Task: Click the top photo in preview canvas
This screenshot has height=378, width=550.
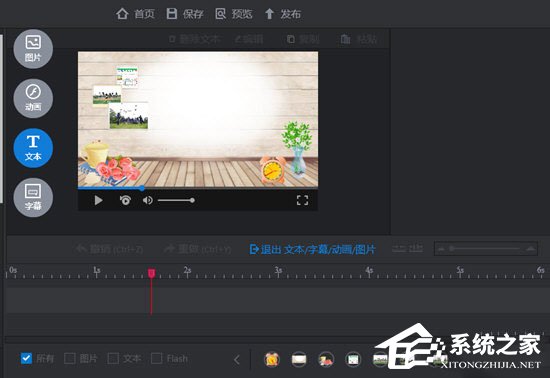Action: click(x=127, y=77)
